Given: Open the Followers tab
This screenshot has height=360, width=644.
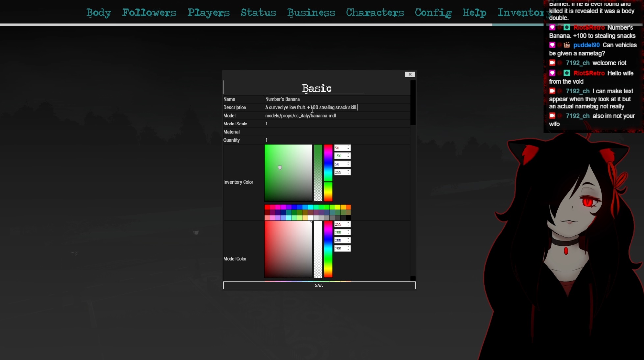Looking at the screenshot, I should [149, 13].
